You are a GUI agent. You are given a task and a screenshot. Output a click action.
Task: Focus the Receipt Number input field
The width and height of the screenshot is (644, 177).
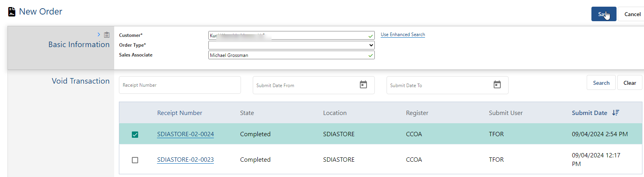pyautogui.click(x=180, y=85)
